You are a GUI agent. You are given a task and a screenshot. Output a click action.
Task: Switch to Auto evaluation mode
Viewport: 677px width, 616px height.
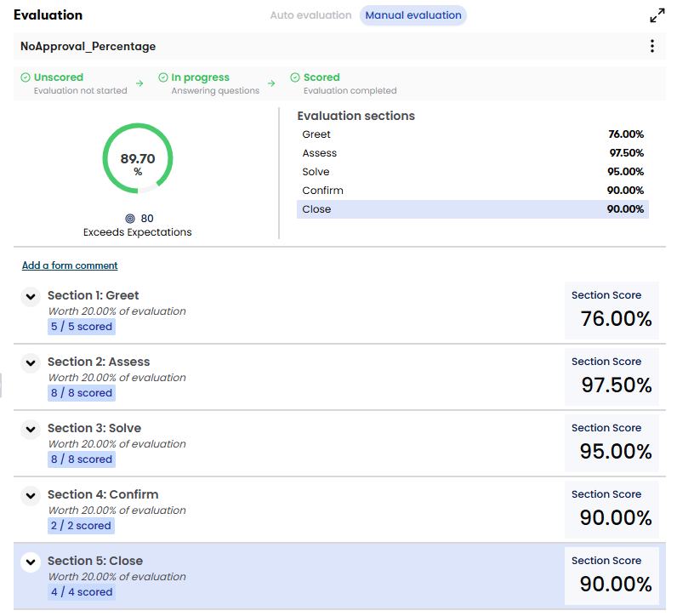click(x=310, y=15)
